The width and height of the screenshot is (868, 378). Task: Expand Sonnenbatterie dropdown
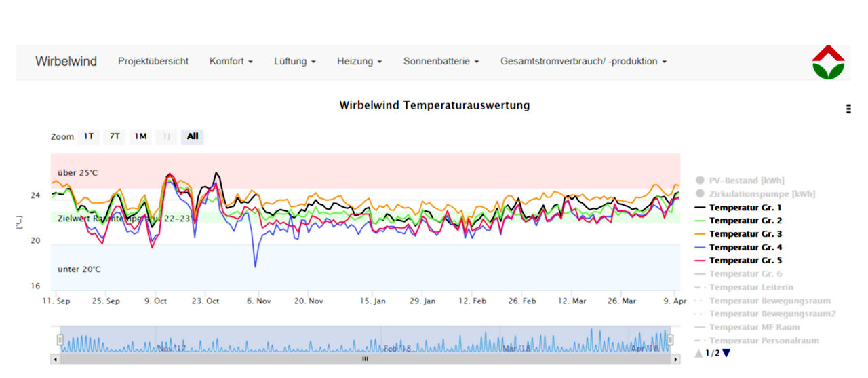coord(441,61)
